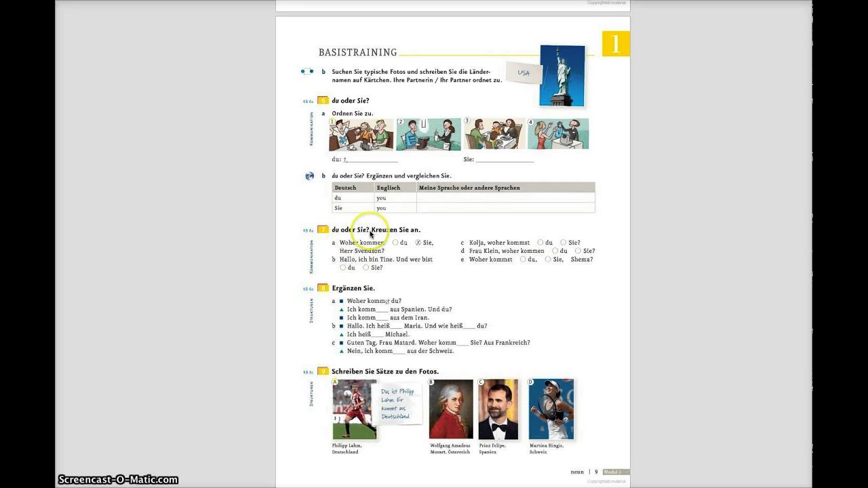Click the page number 'neun | 9'
868x488 pixels.
coord(584,472)
